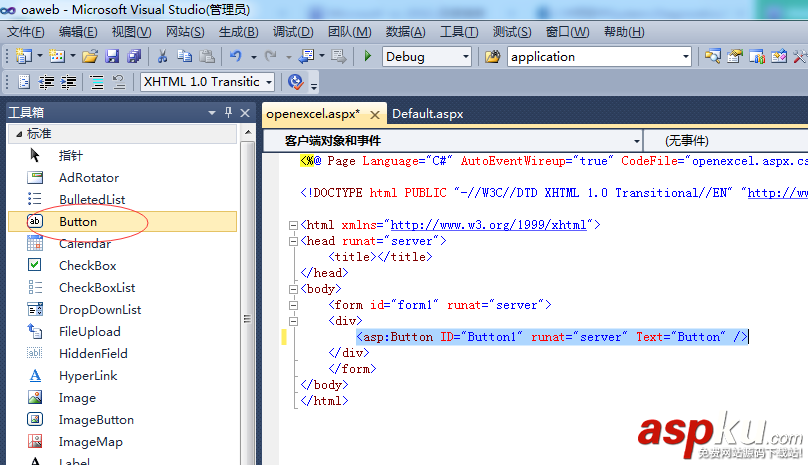Select the openexcel.aspx tab

click(x=313, y=114)
